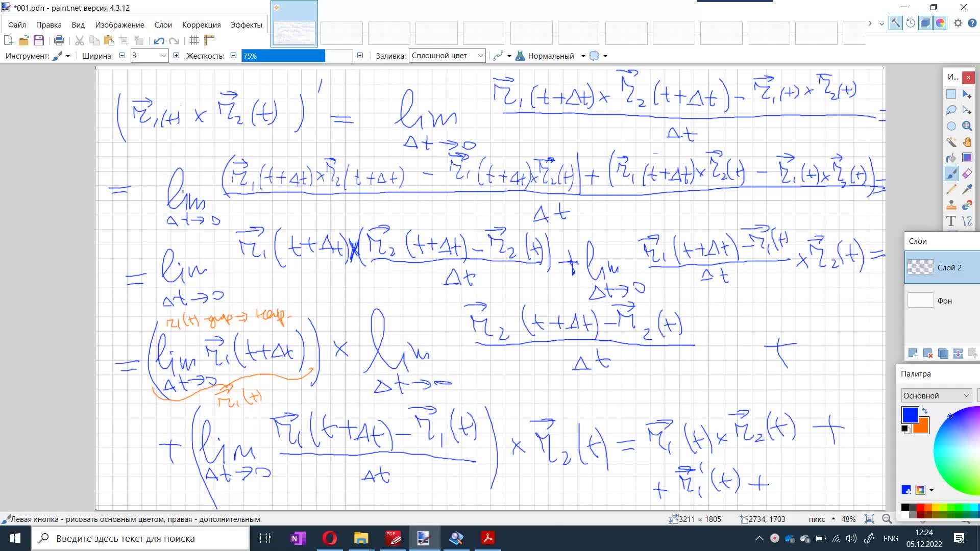Select the Pan hand tool

click(x=967, y=142)
